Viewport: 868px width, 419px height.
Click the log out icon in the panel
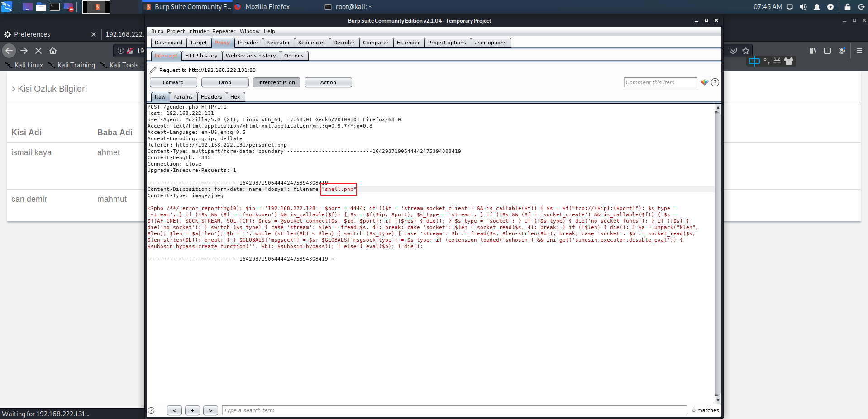click(861, 7)
